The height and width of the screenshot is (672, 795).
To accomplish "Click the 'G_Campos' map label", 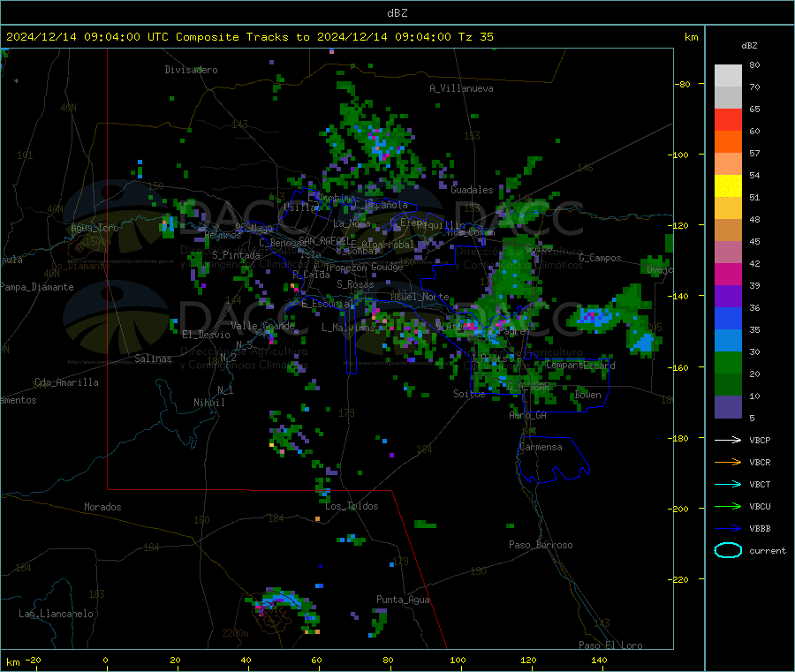I will (x=600, y=258).
